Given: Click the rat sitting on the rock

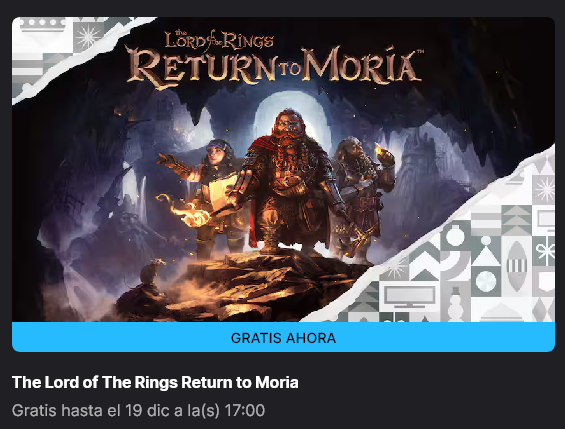Looking at the screenshot, I should coord(151,272).
